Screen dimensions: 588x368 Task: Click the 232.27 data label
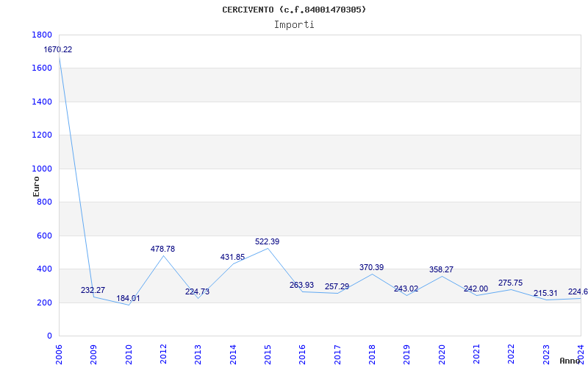[93, 290]
